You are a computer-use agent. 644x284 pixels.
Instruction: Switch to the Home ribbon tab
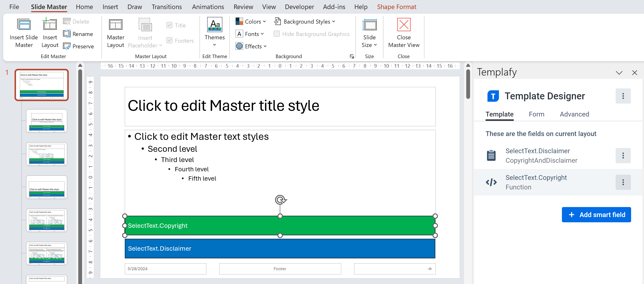tap(84, 7)
